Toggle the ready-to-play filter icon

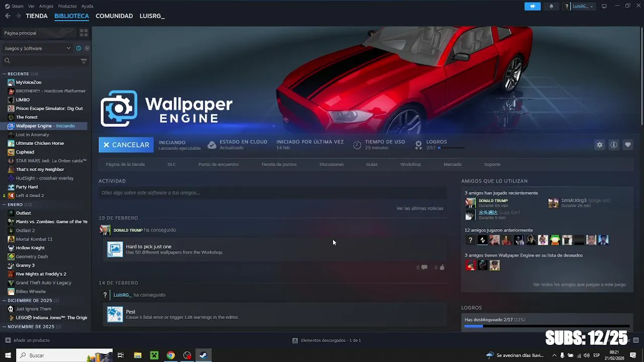coord(87,48)
